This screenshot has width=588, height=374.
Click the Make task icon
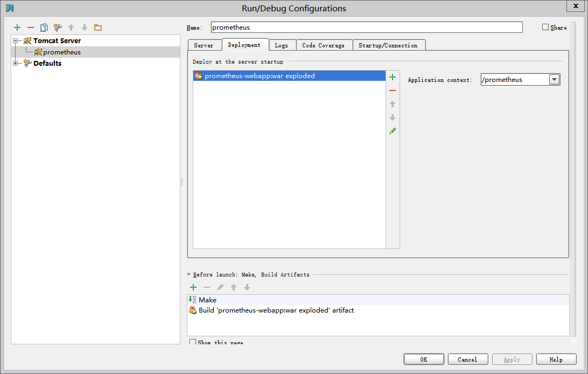point(192,300)
